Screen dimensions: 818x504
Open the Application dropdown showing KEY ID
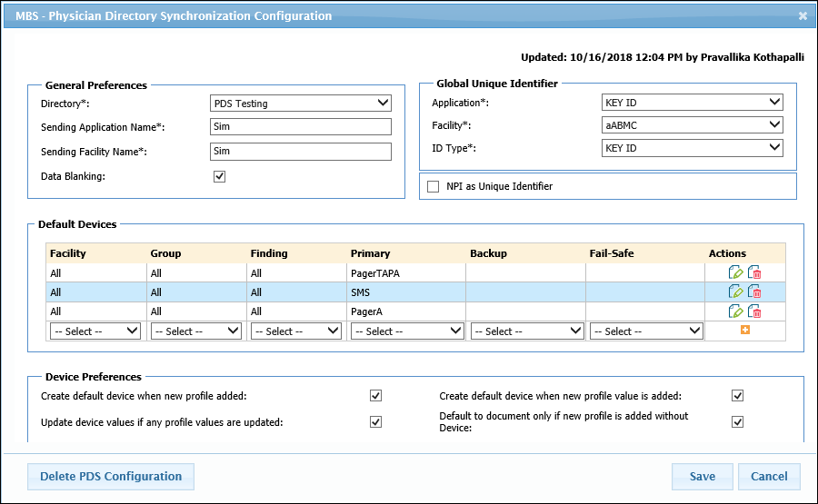pyautogui.click(x=693, y=102)
